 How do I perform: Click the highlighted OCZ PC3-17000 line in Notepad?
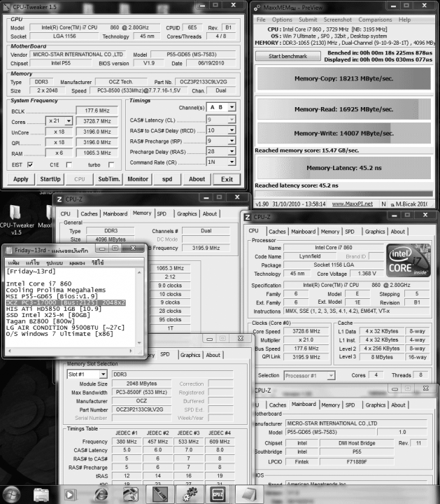66,302
